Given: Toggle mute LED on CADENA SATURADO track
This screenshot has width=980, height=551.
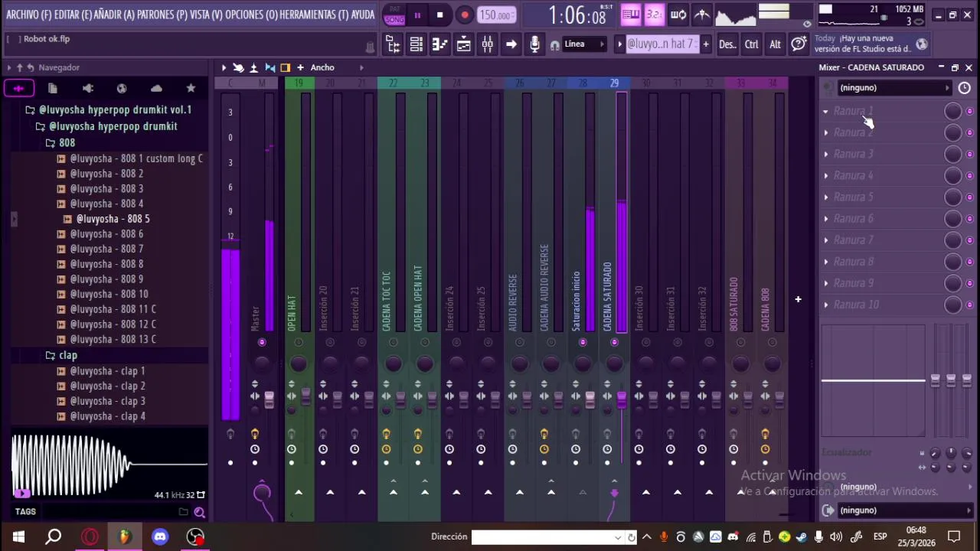Looking at the screenshot, I should pyautogui.click(x=614, y=342).
